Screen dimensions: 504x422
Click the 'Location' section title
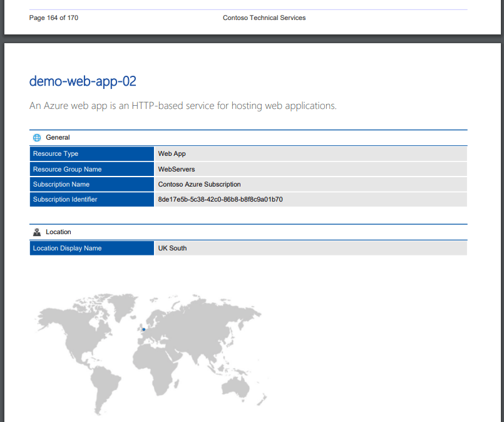[58, 232]
